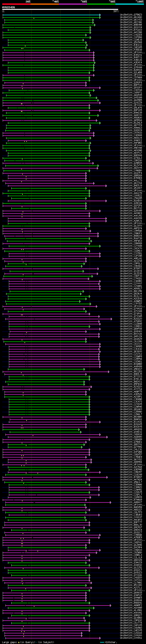Image resolution: width=146 pixels, height=644 pixels.
Task: Select hit label UniRef100_Q74GL2
Action: pyautogui.click(x=131, y=158)
